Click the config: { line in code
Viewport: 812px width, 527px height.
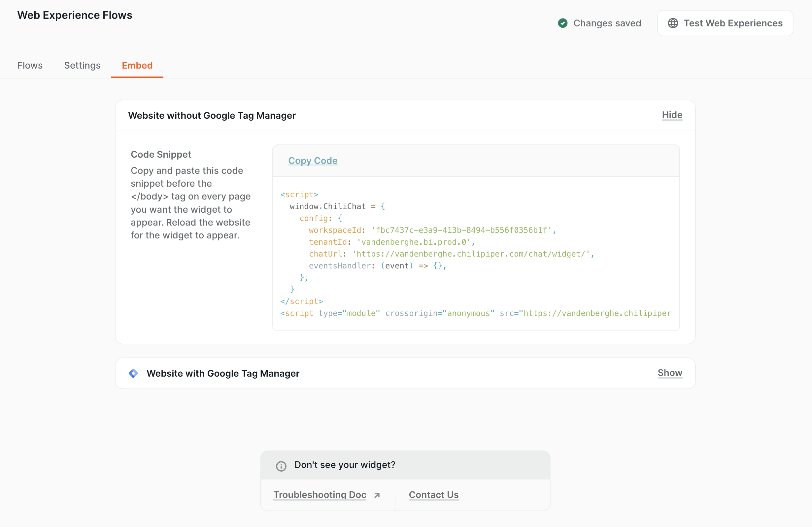[321, 218]
